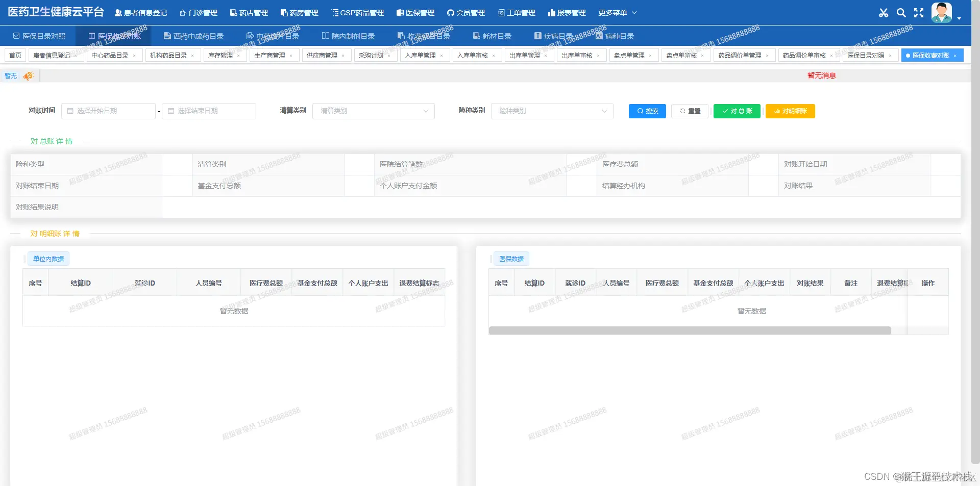Click the orange 对明细账 button
Screen dimensions: 980x486
(x=790, y=111)
